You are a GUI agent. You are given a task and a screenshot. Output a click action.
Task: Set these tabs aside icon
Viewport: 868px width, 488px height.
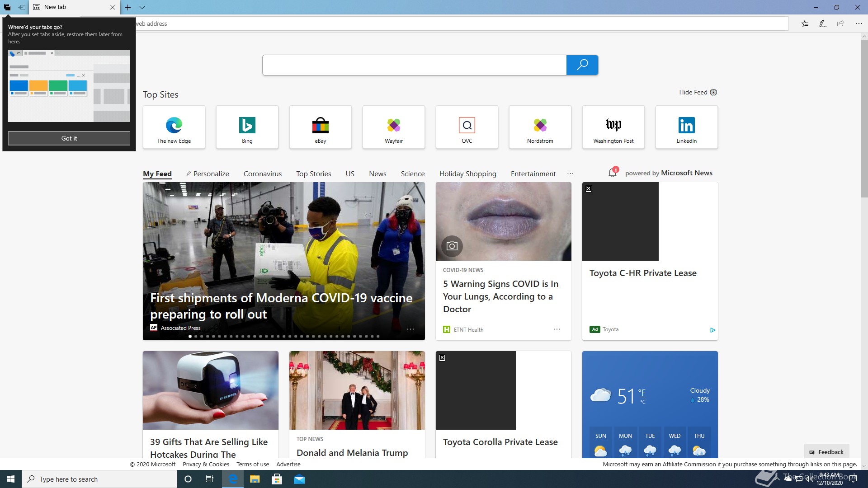(22, 7)
